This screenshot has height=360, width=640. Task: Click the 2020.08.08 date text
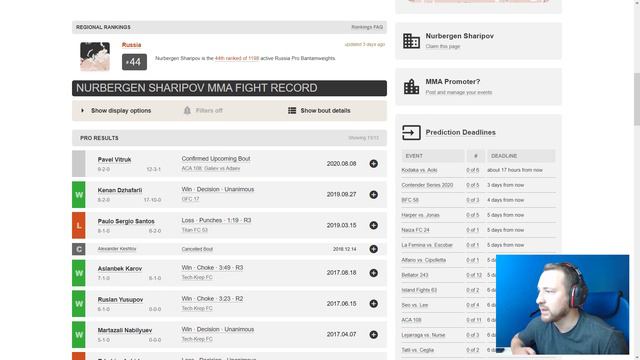(341, 164)
